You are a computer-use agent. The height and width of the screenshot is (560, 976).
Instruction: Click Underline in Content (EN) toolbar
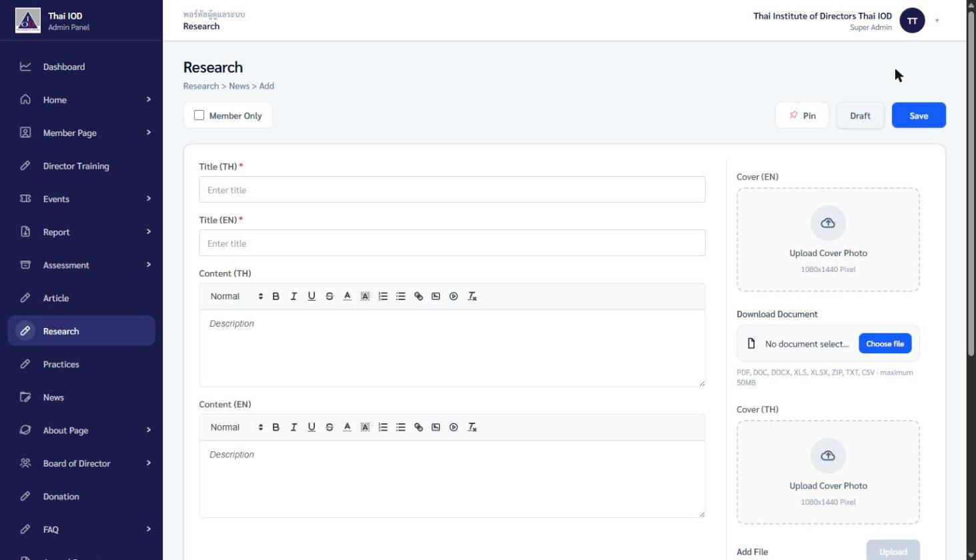[312, 427]
